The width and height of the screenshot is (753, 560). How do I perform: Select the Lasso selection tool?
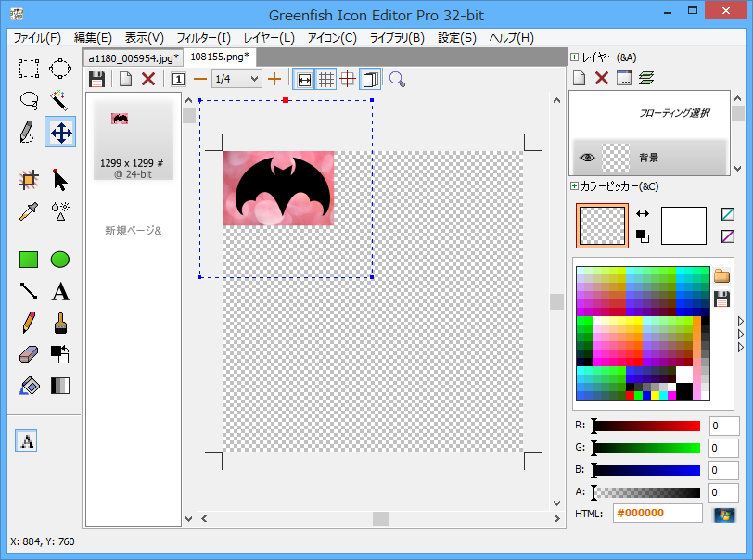click(29, 99)
